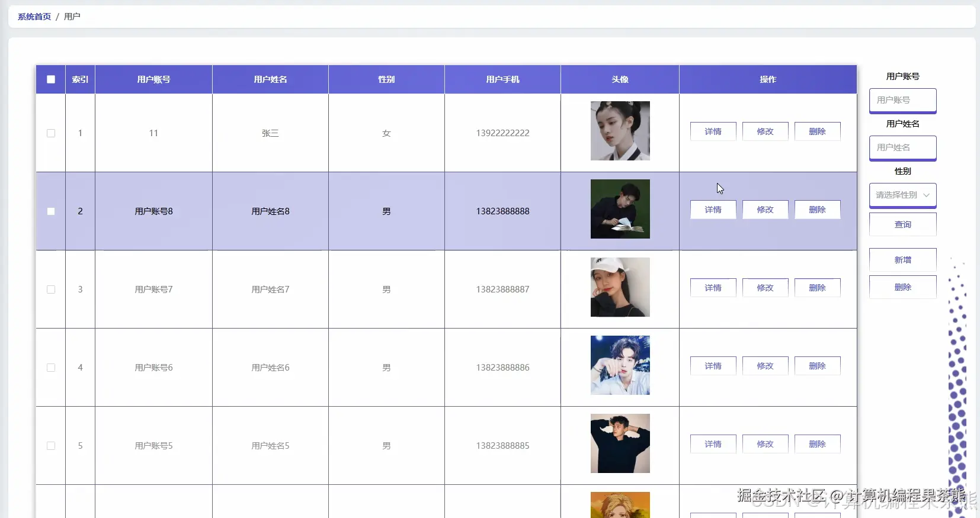Click 修改 for 用户姓名5
Image resolution: width=980 pixels, height=518 pixels.
[x=766, y=444]
